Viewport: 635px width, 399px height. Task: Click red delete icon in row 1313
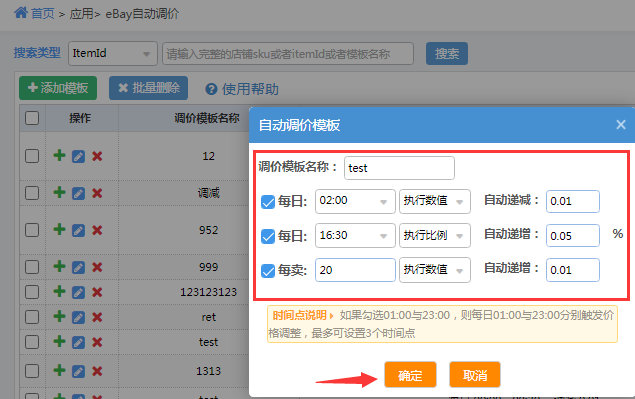(97, 371)
